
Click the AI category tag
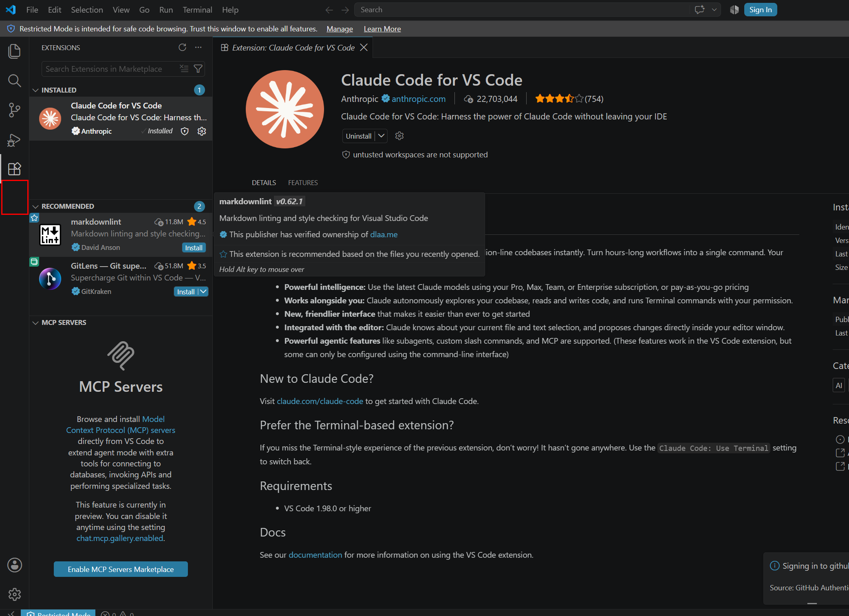(x=839, y=385)
